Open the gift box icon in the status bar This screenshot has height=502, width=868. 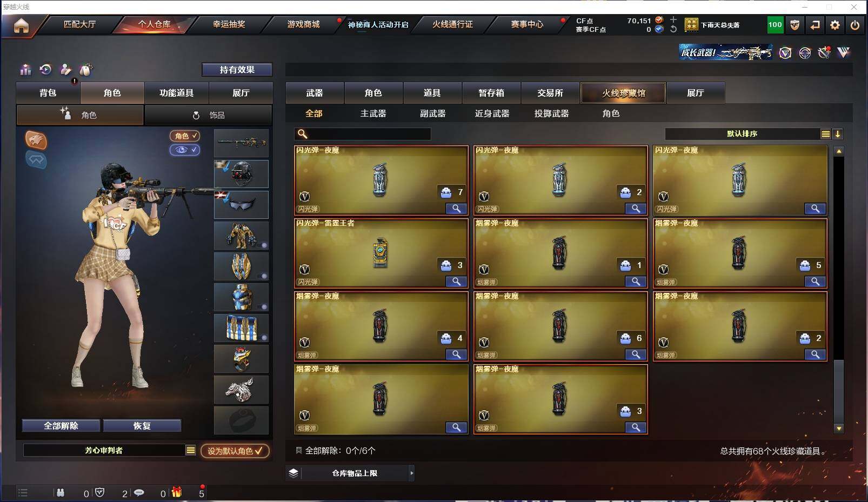[176, 492]
